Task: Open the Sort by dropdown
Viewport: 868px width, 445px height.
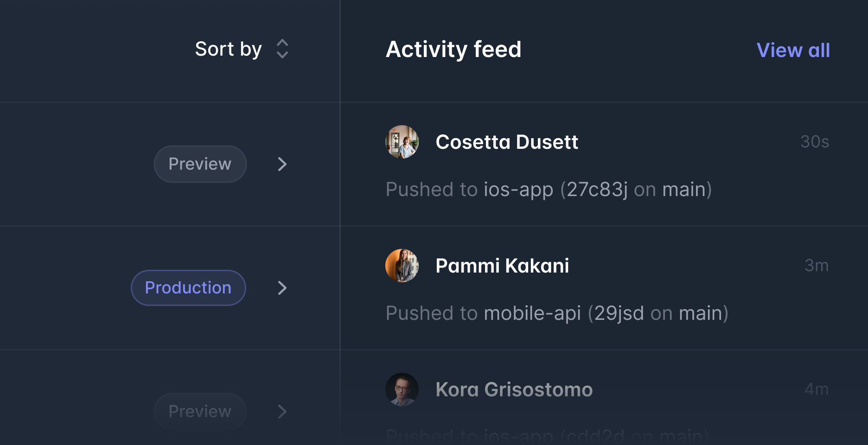Action: point(229,49)
